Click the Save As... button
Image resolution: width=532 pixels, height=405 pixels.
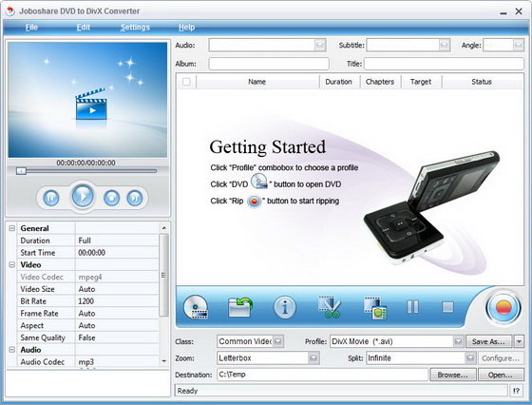click(488, 341)
